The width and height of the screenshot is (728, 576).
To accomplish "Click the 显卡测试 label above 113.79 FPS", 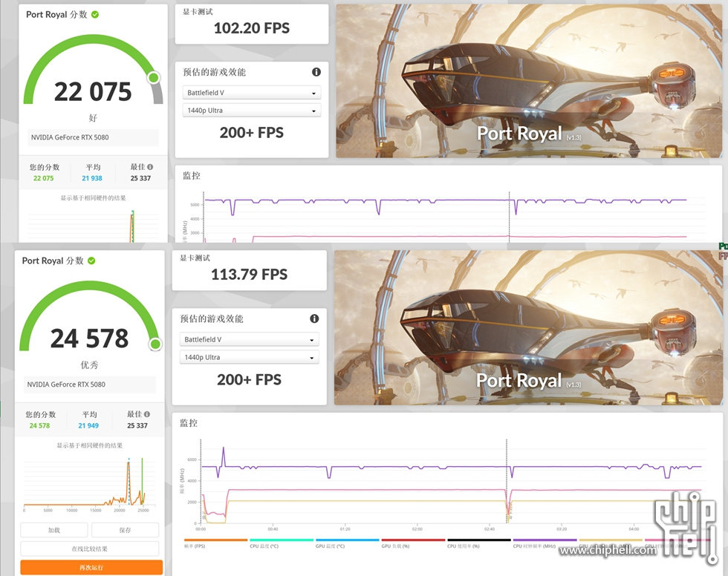I will point(195,258).
